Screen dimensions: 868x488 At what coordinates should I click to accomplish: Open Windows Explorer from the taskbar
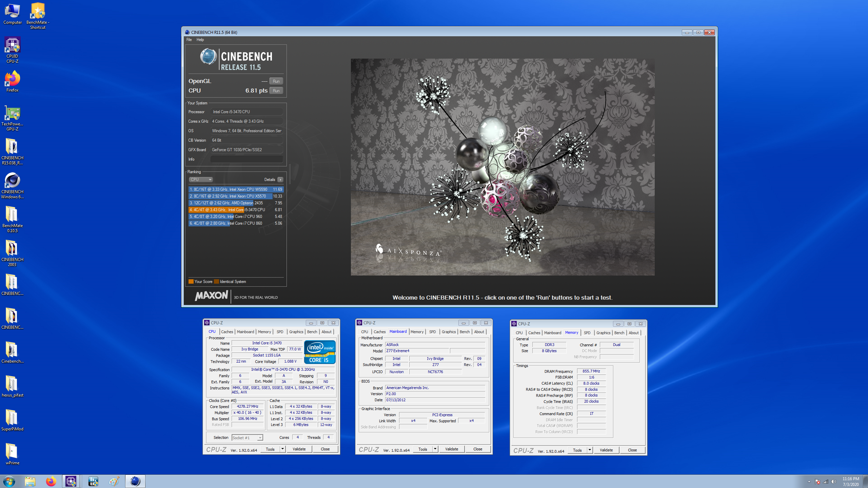pyautogui.click(x=30, y=481)
